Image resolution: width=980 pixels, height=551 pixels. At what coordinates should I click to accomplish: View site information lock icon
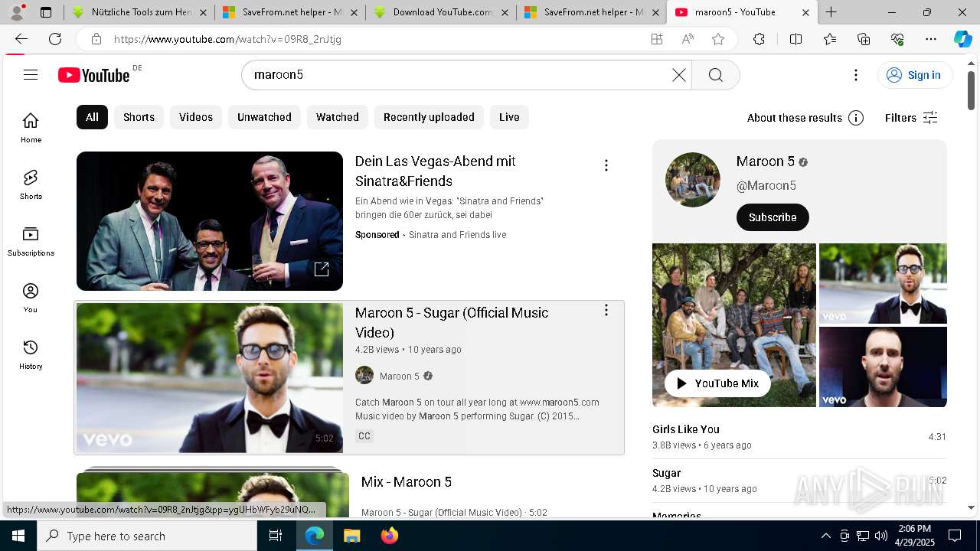click(96, 39)
